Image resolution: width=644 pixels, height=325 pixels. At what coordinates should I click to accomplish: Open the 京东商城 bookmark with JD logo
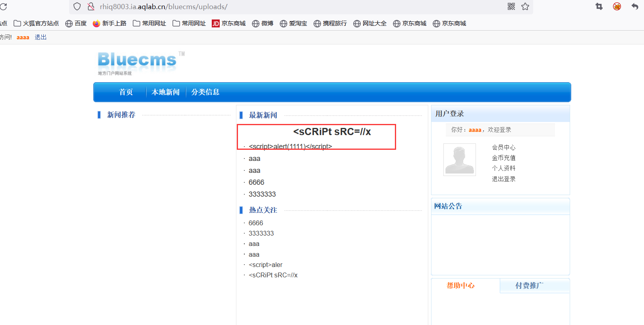[229, 23]
